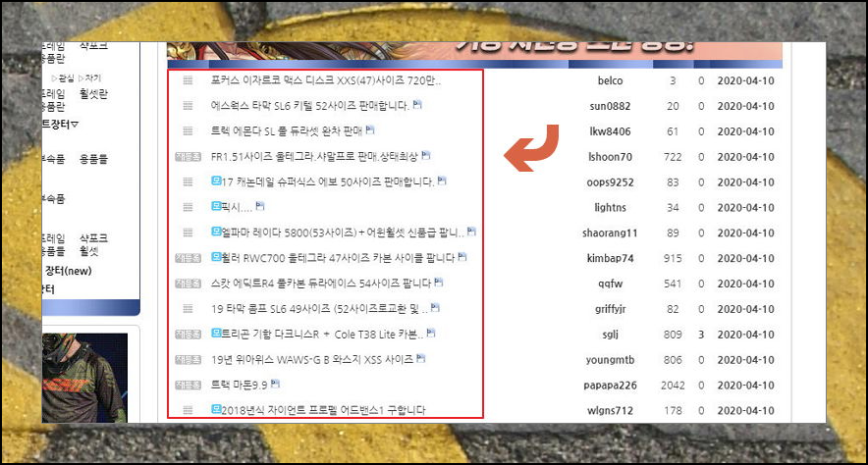
Task: Open the 장터(new) sidebar menu
Action: point(68,271)
